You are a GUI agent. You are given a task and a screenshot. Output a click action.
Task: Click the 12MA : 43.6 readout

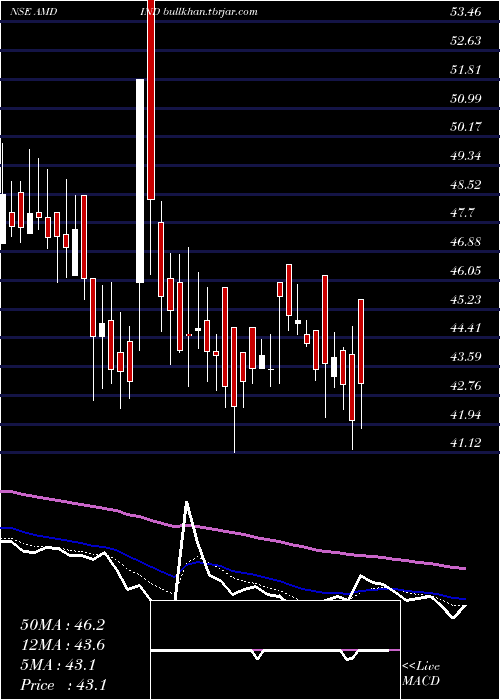point(62,645)
